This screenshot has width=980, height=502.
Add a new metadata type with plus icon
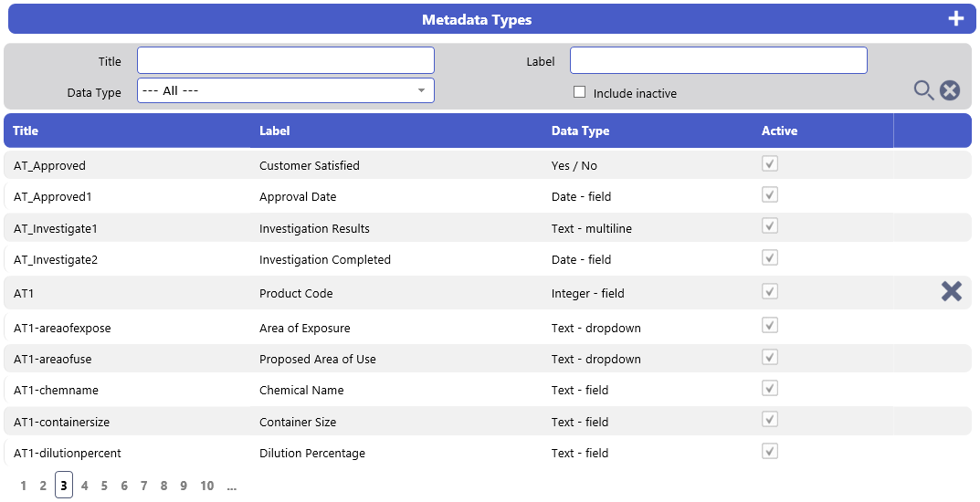point(955,19)
